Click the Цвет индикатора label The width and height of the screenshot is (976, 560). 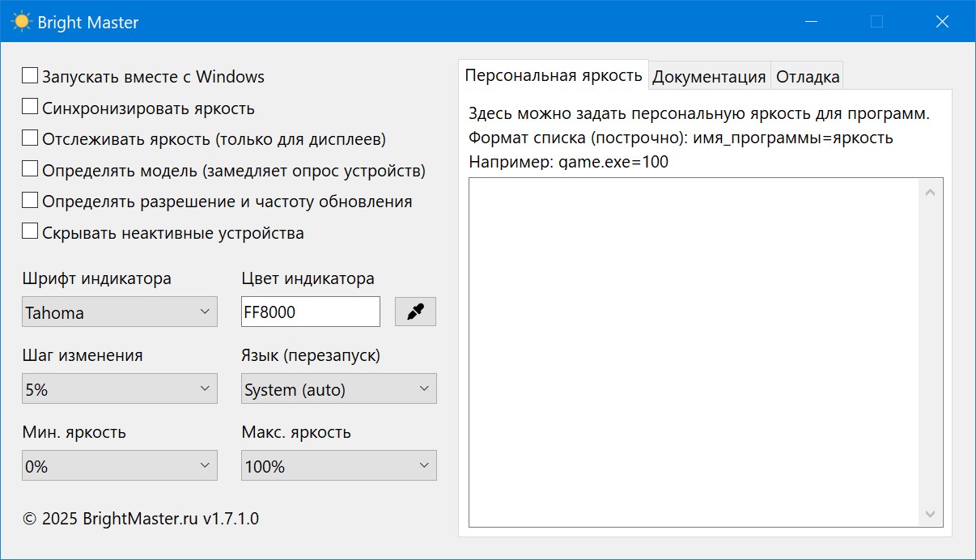(x=308, y=278)
